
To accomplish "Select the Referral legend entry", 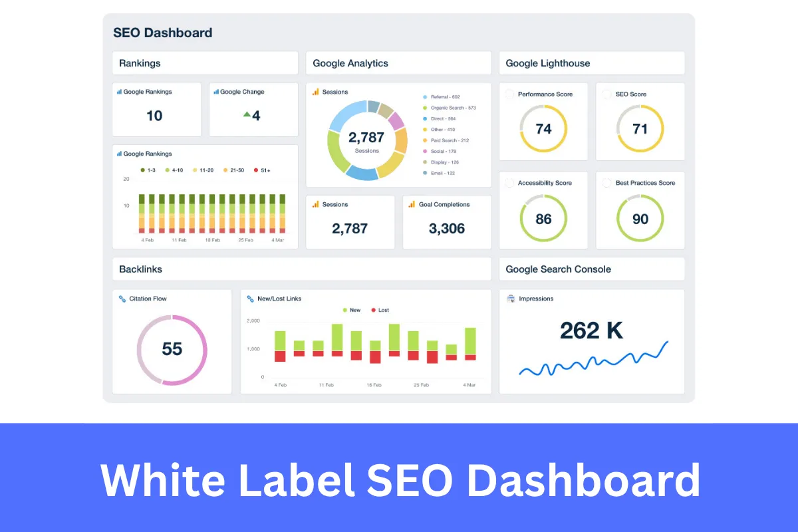I will pos(442,97).
